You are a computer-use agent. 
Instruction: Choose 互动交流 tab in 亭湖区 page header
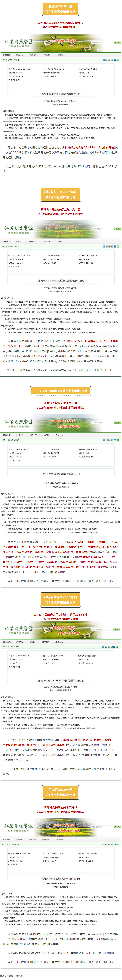tap(59, 642)
